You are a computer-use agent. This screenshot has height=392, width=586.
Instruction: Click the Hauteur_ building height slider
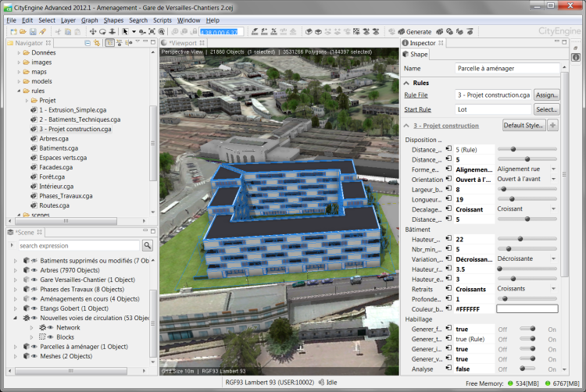tap(527, 239)
